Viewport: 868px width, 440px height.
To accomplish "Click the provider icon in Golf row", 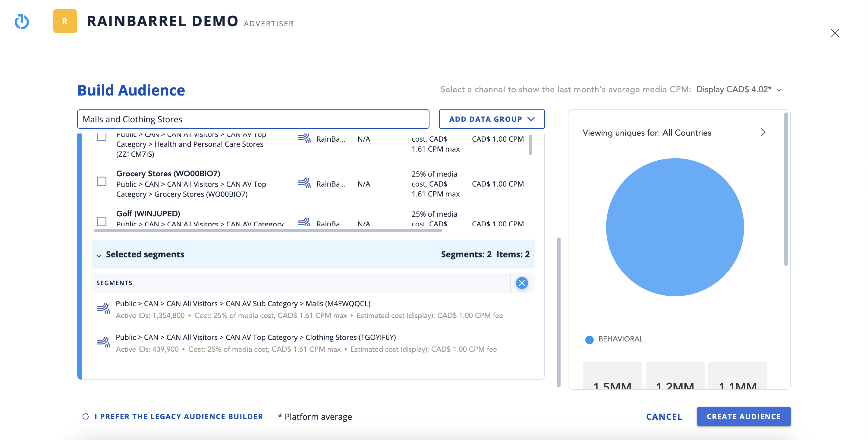I will pyautogui.click(x=304, y=222).
